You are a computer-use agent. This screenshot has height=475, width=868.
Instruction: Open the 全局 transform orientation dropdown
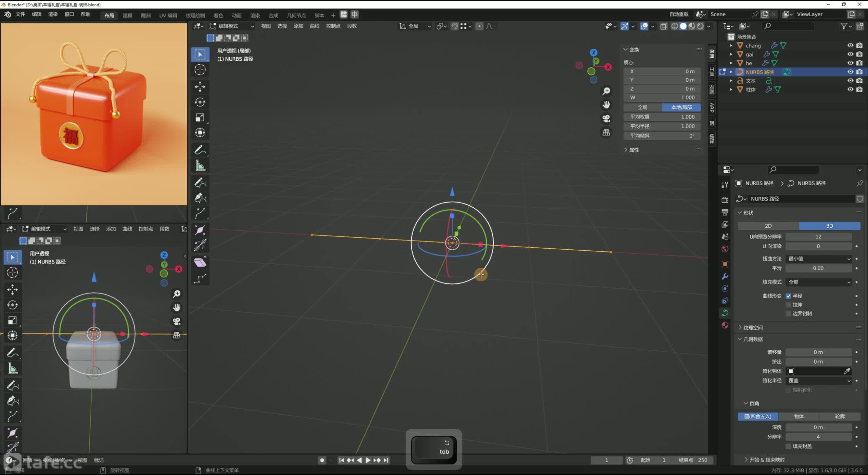coord(415,26)
